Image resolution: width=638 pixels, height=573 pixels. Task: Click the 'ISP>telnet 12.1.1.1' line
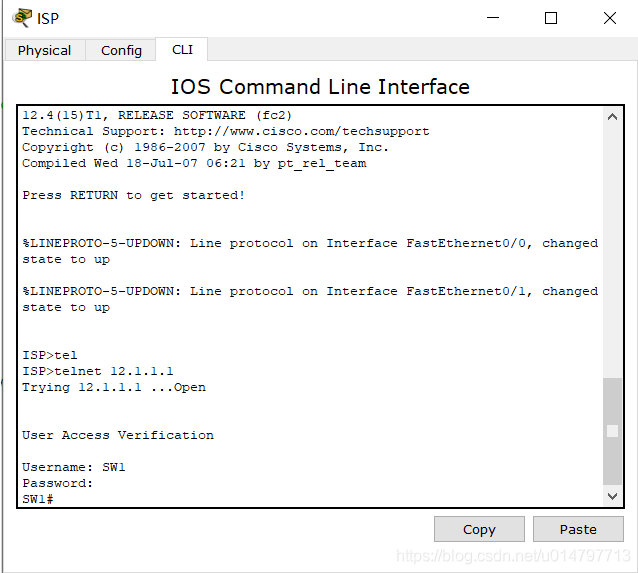pyautogui.click(x=98, y=371)
